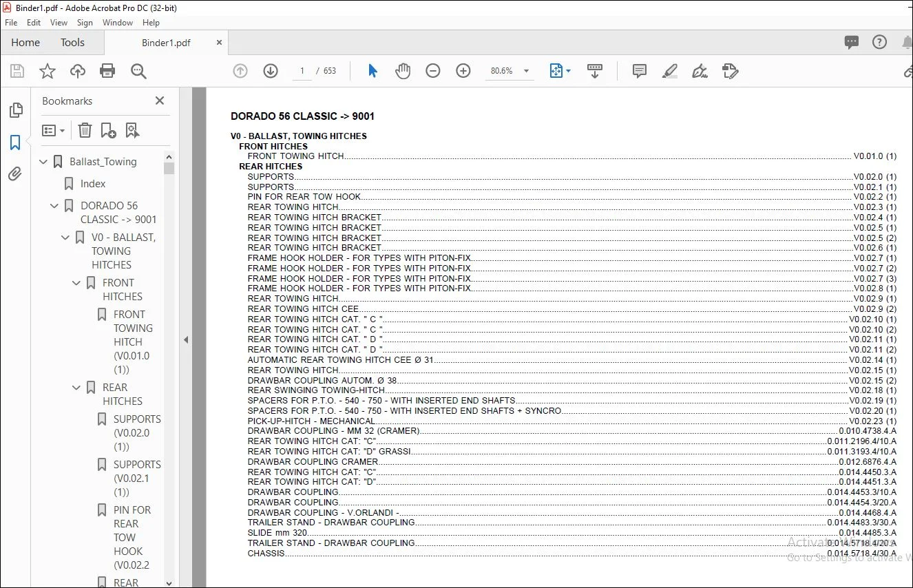This screenshot has width=913, height=588.
Task: Add document to favorites with the star icon
Action: point(48,71)
